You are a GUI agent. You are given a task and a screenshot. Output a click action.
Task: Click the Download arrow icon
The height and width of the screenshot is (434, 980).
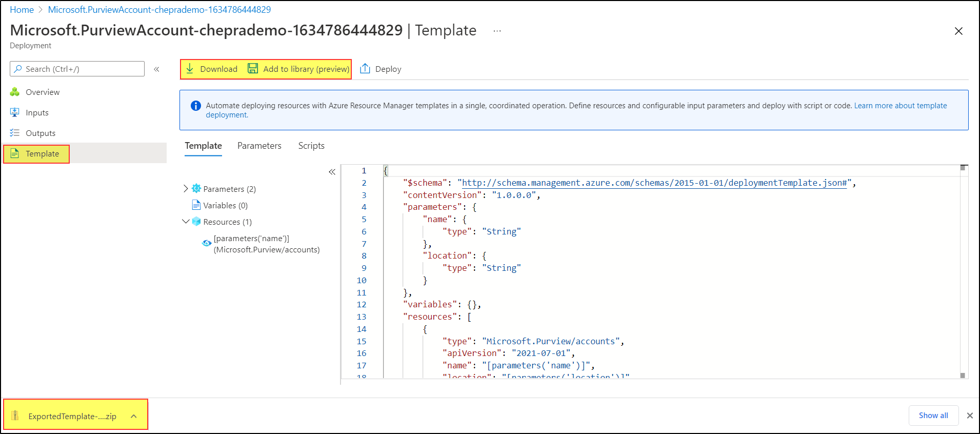point(190,69)
